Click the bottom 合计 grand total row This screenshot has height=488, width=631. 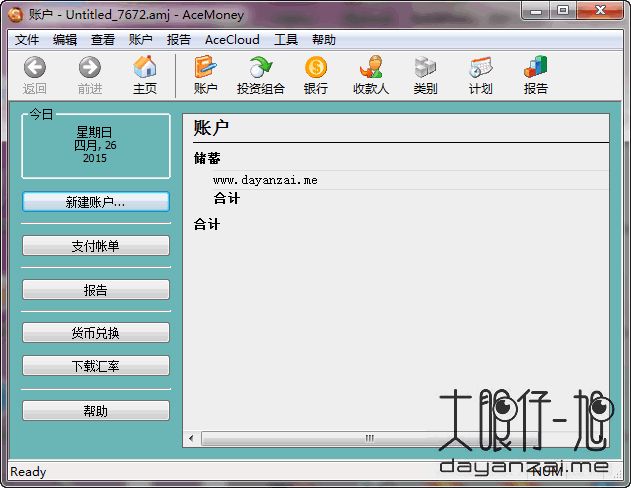(207, 224)
